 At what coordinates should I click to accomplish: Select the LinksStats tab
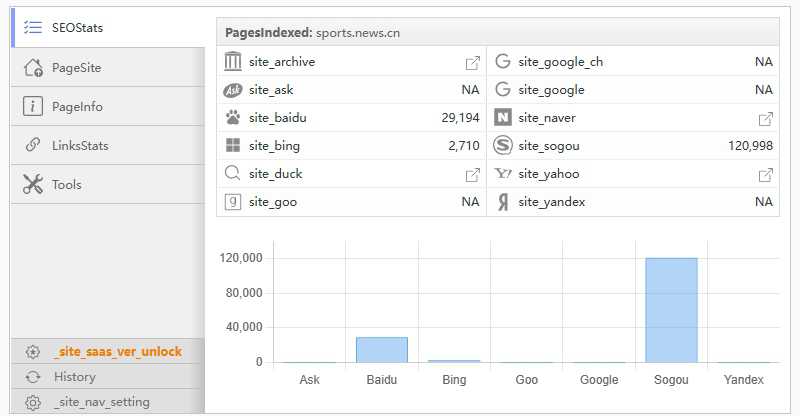108,145
